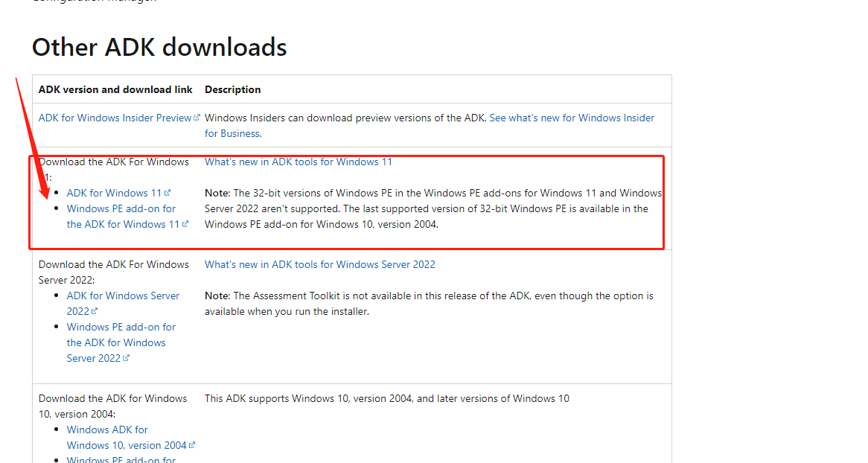
Task: Click external-link icon after Windows PE add-on Server 2022
Action: click(x=127, y=358)
